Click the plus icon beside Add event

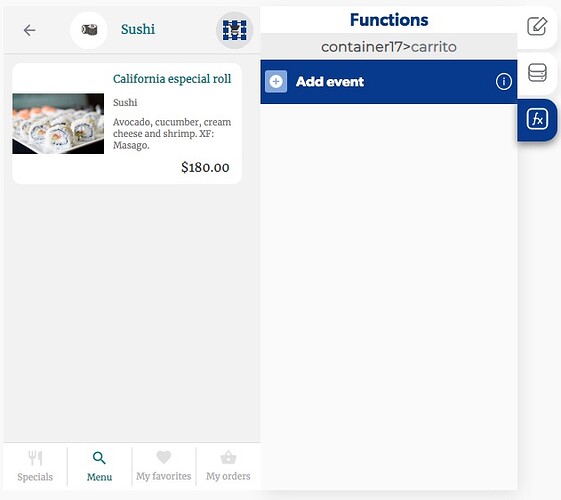point(276,82)
